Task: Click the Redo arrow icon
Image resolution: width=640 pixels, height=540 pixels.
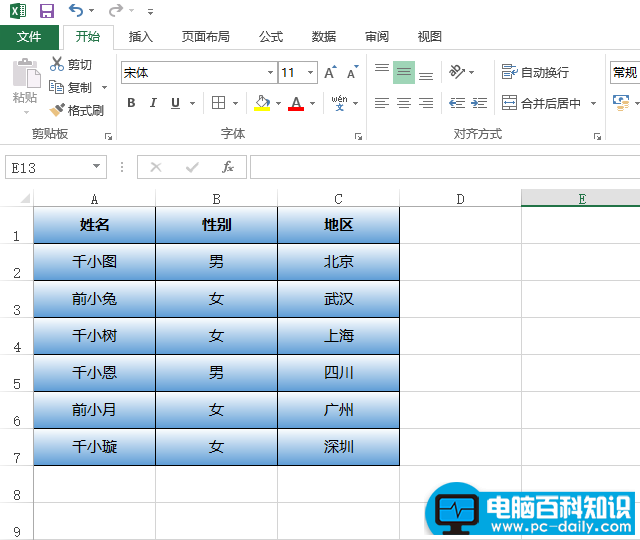Action: [116, 10]
